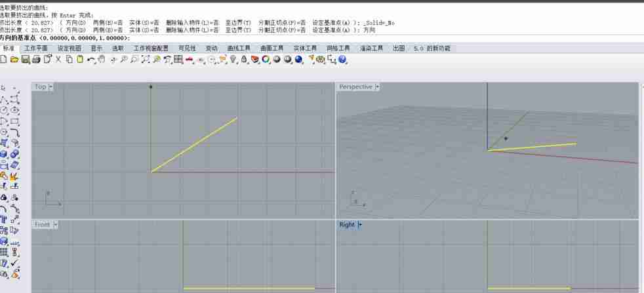
Task: Activate the Right viewport title label
Action: (x=347, y=224)
